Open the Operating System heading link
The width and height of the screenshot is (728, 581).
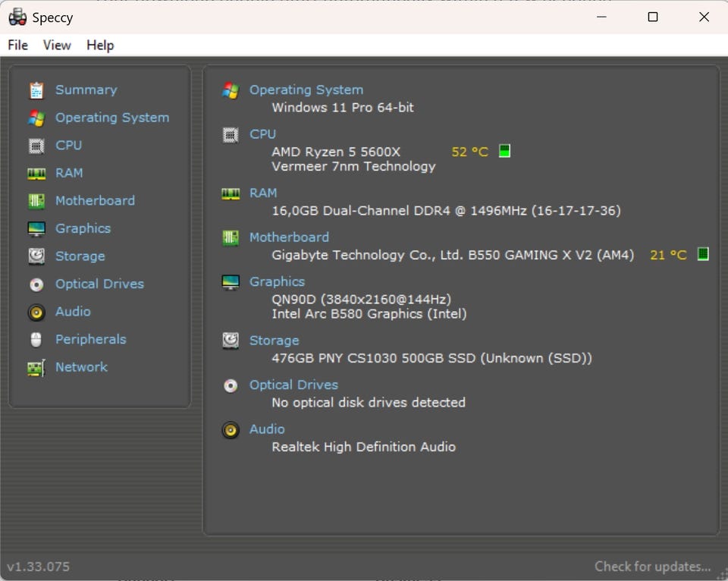coord(306,90)
